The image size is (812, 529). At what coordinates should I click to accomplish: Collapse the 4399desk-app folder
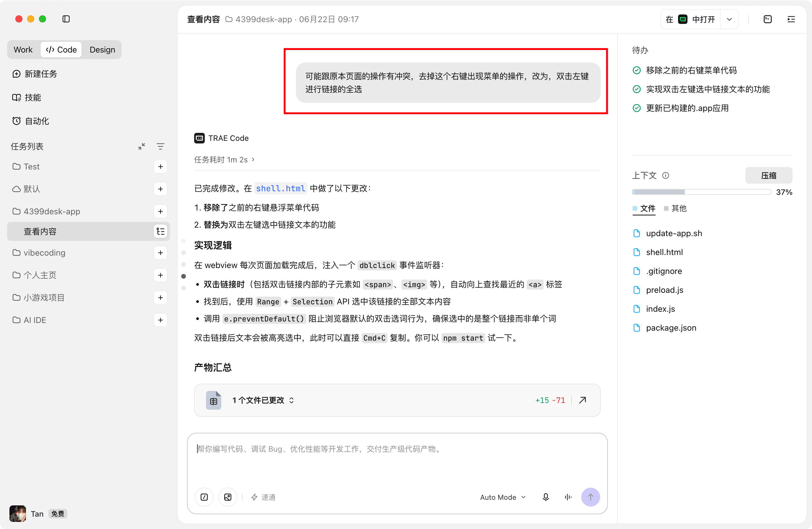tap(46, 212)
